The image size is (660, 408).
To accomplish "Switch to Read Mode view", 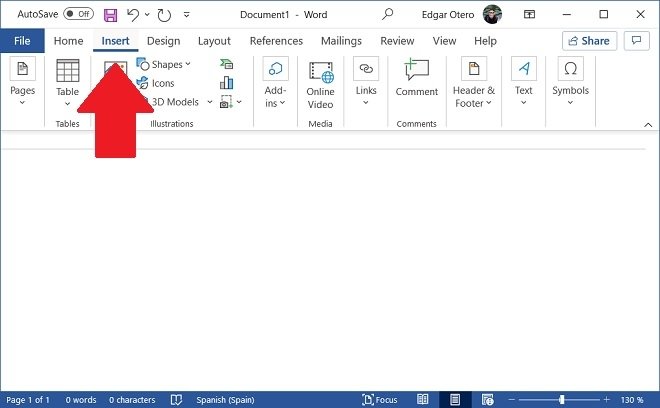I will coord(423,399).
